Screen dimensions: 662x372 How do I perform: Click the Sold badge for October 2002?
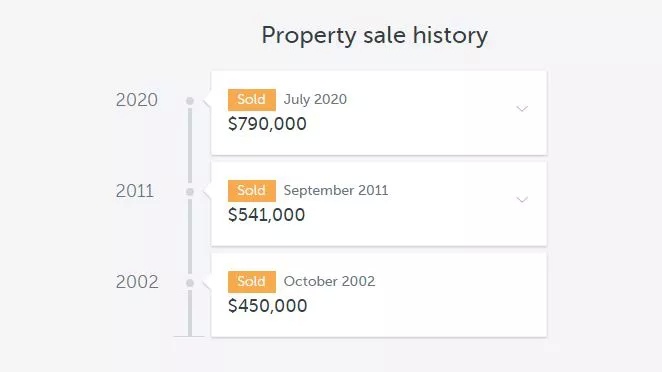click(252, 282)
